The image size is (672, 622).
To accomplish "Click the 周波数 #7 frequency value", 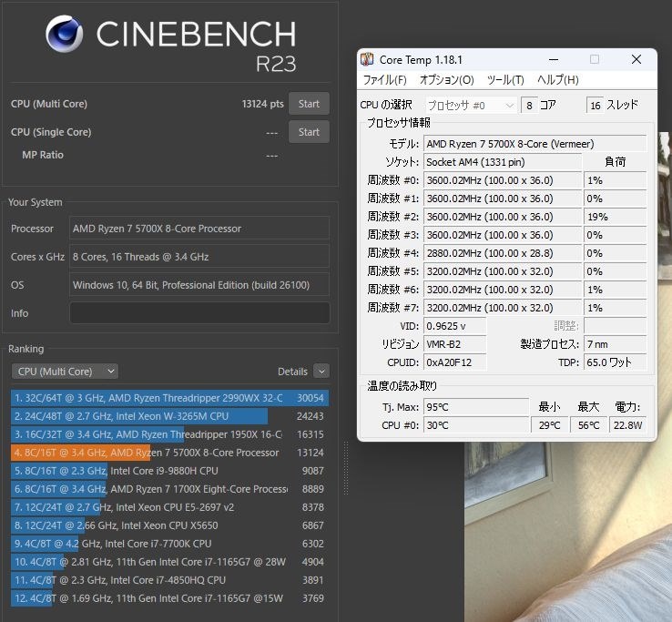I will (x=503, y=308).
